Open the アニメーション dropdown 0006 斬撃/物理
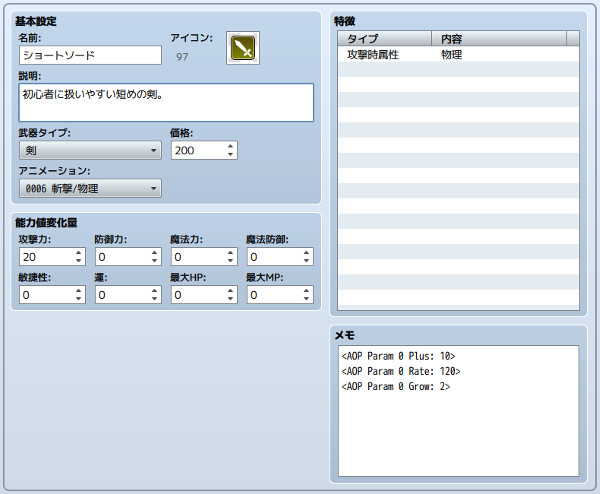The image size is (600, 494). coord(90,188)
